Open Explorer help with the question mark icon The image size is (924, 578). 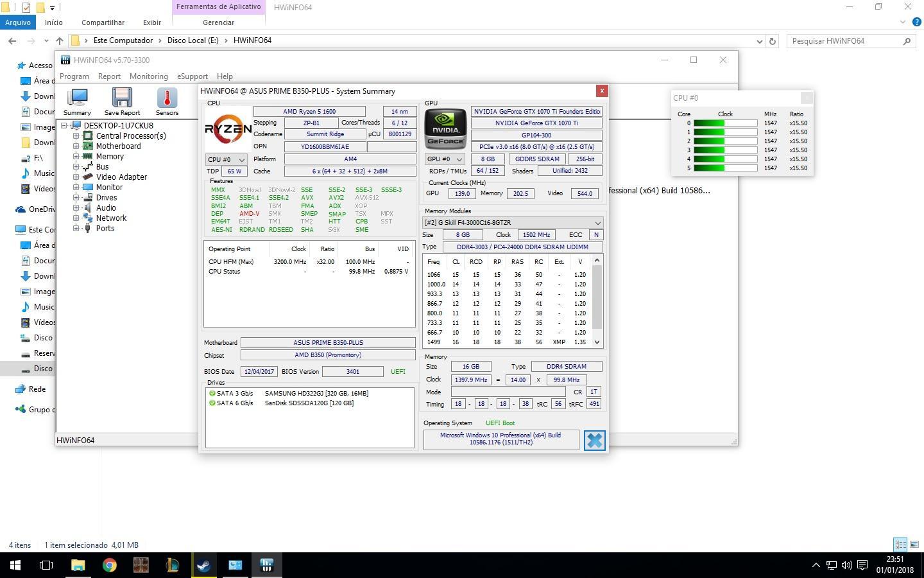point(917,22)
